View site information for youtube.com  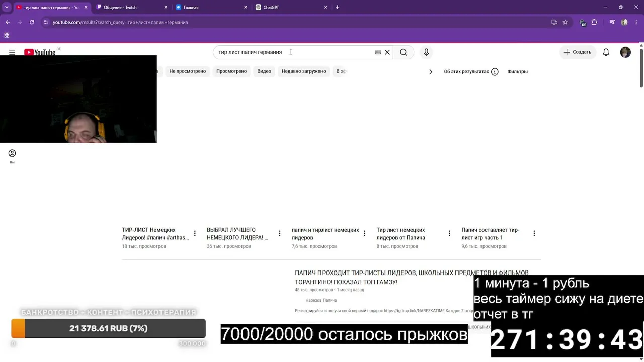(x=46, y=22)
